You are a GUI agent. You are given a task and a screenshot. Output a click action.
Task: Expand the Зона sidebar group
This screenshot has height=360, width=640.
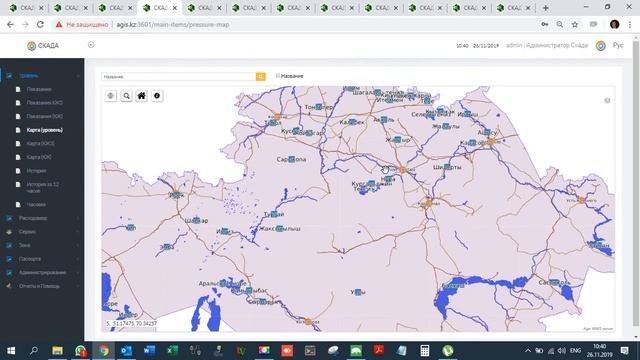pos(42,245)
